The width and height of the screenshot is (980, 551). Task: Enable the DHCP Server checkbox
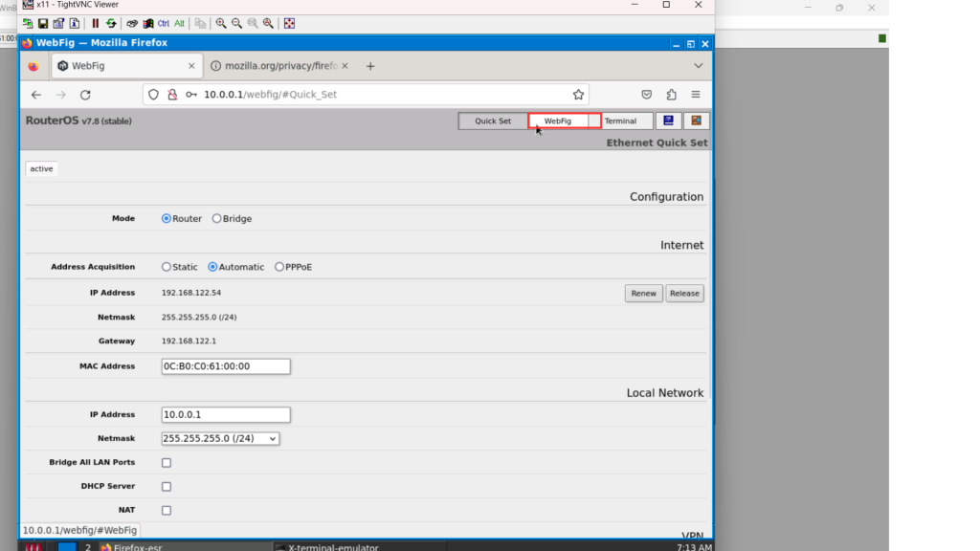point(167,487)
